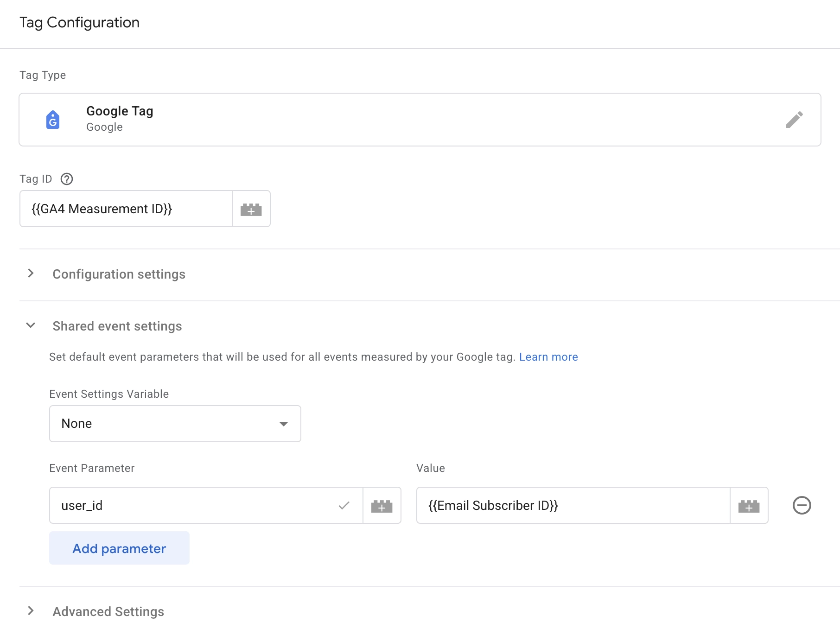
Task: Open Event Settings Variable dropdown
Action: coord(175,424)
